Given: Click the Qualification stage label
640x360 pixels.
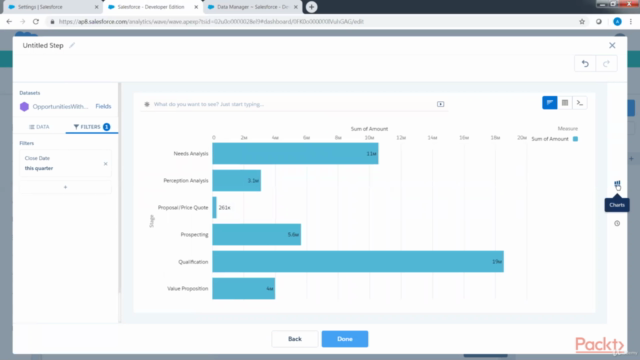Looking at the screenshot, I should pos(193,262).
